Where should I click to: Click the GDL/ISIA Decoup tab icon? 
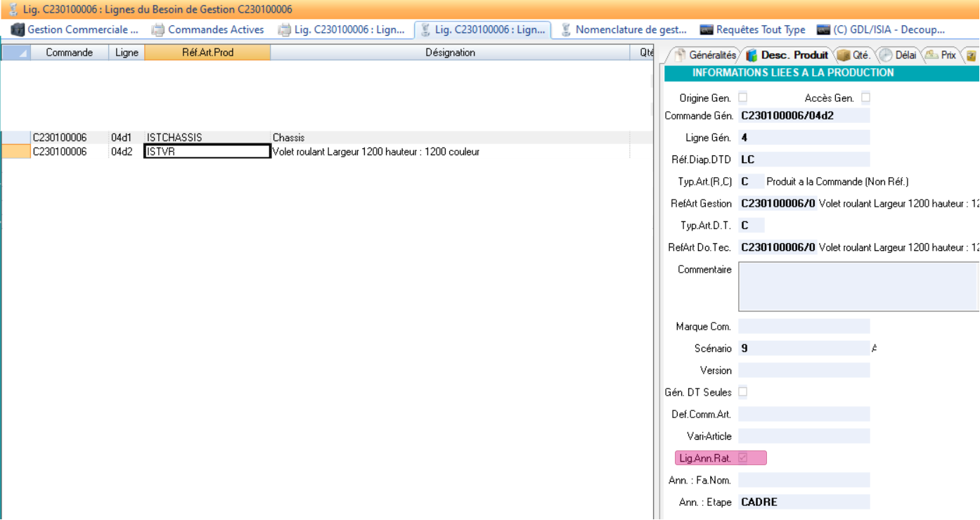pos(823,30)
